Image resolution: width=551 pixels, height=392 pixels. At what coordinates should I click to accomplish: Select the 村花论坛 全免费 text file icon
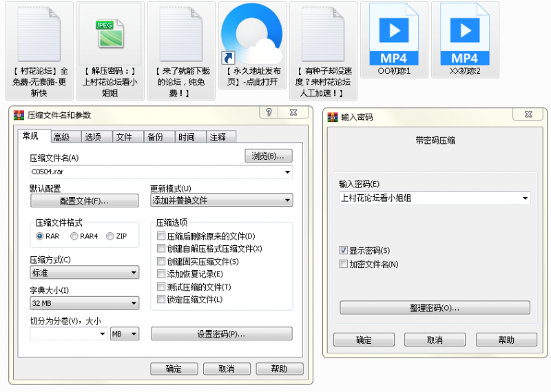[x=39, y=34]
